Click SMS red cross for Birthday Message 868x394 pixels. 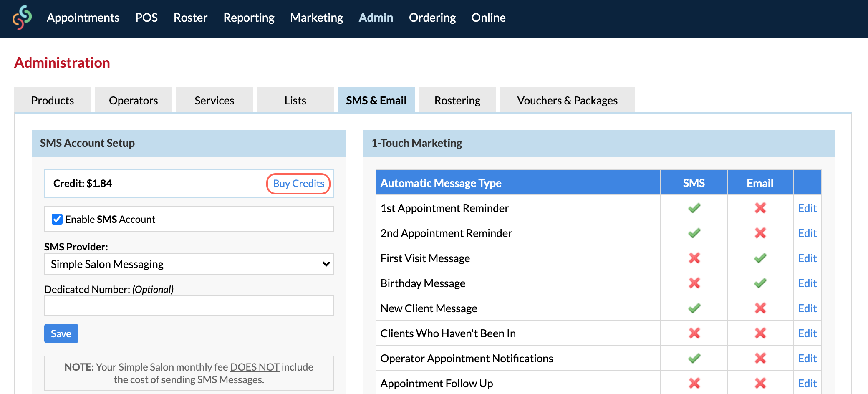tap(694, 283)
